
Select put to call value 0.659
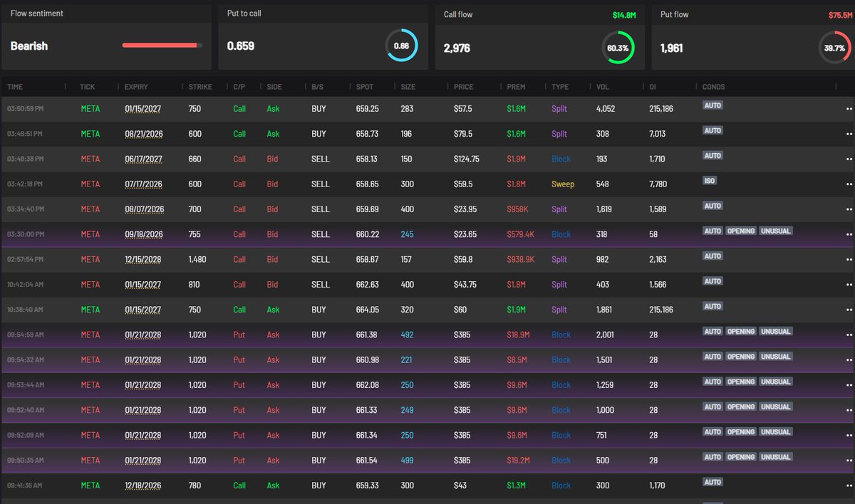coord(241,46)
